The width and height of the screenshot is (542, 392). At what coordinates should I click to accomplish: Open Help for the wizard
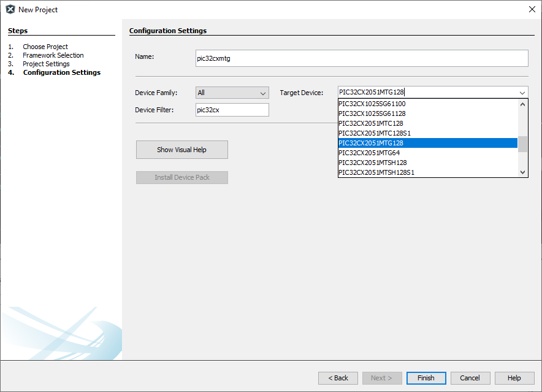(514, 378)
